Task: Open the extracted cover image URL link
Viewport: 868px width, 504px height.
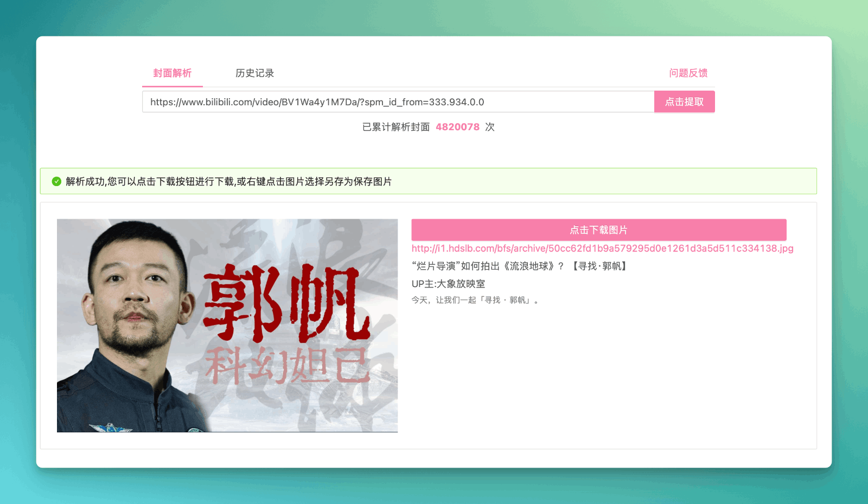Action: coord(602,248)
